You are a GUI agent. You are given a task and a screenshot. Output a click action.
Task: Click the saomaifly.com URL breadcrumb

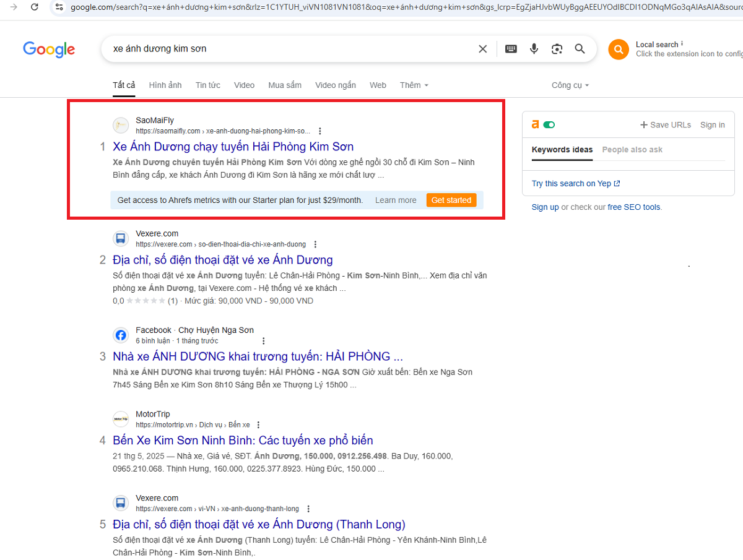point(224,131)
